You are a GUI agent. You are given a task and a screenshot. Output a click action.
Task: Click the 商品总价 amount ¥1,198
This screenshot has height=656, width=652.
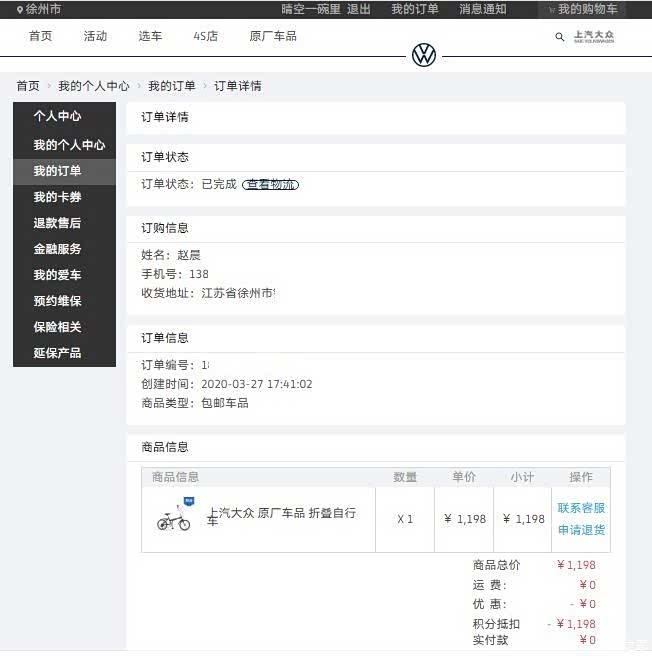pyautogui.click(x=576, y=565)
